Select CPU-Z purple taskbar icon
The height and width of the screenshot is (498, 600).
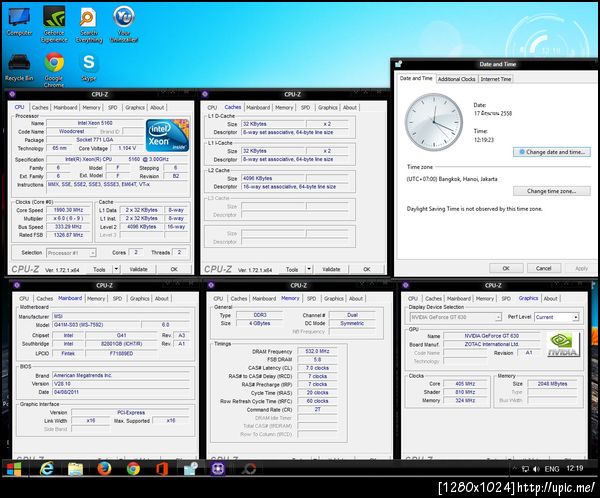click(x=219, y=469)
